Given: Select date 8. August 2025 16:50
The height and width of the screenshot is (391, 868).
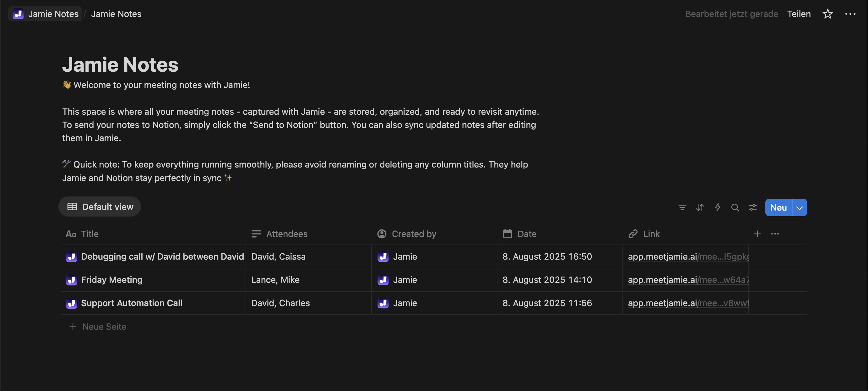Looking at the screenshot, I should 547,256.
